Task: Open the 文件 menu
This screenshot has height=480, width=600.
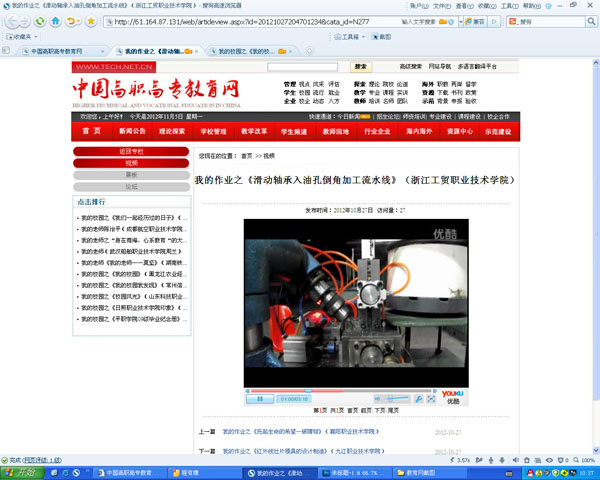Action: click(442, 6)
